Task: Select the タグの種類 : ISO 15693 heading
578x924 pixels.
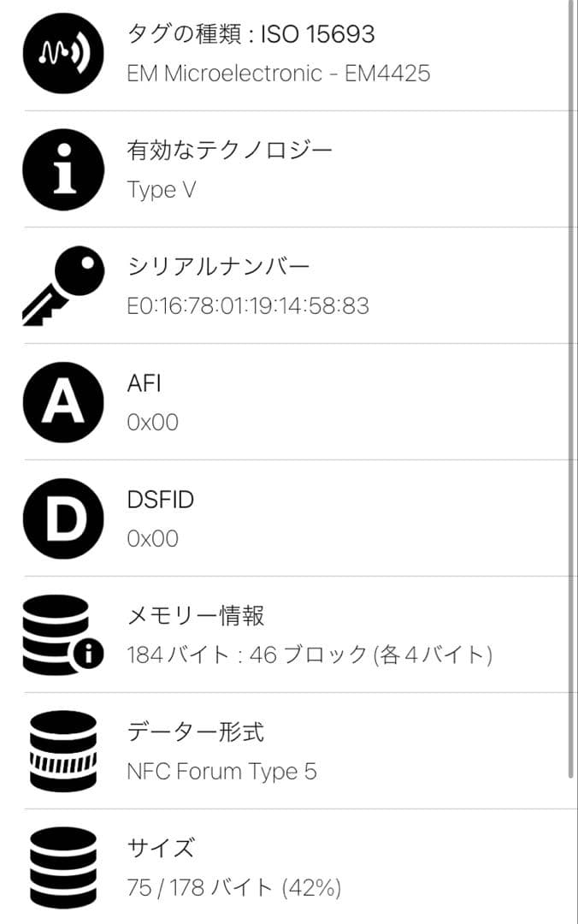Action: [x=251, y=34]
